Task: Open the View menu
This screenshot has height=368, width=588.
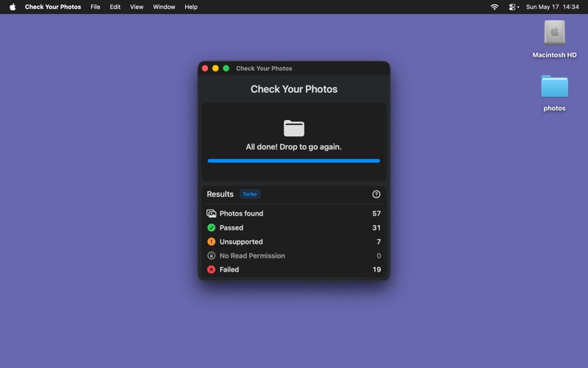Action: tap(137, 7)
